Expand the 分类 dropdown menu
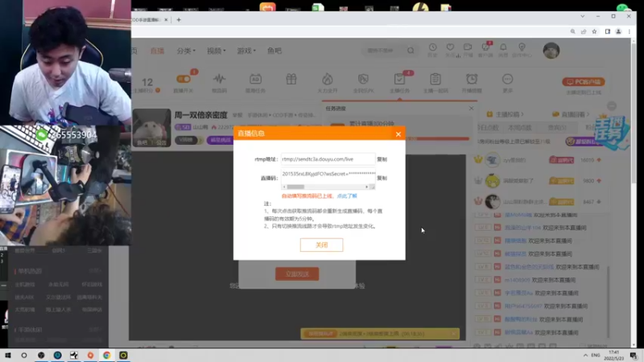 click(186, 51)
